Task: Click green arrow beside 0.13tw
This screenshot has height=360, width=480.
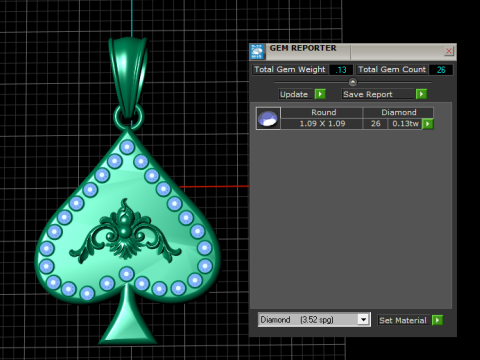Action: tap(428, 124)
